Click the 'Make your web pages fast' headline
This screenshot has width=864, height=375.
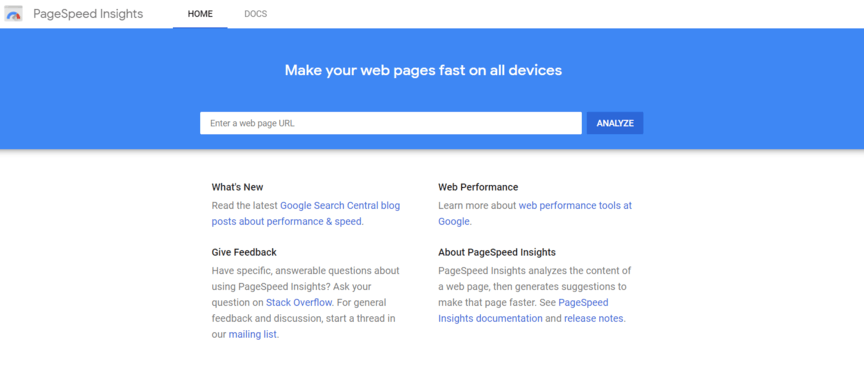pyautogui.click(x=423, y=70)
